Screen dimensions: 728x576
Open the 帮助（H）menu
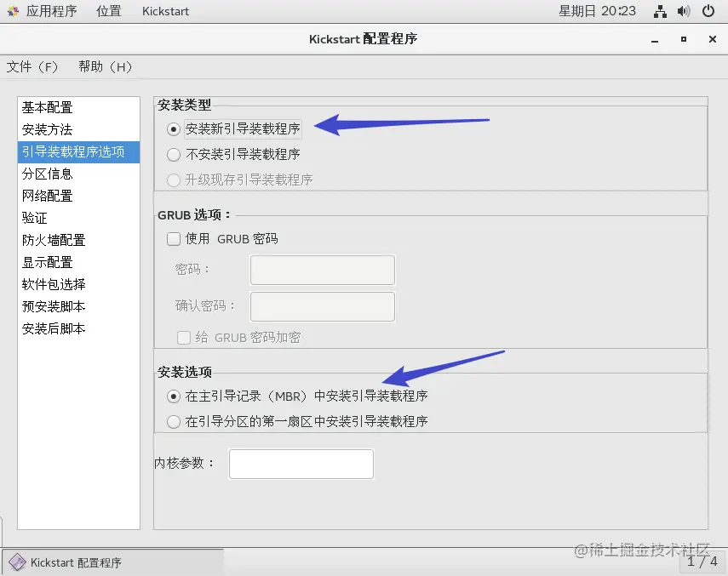106,66
